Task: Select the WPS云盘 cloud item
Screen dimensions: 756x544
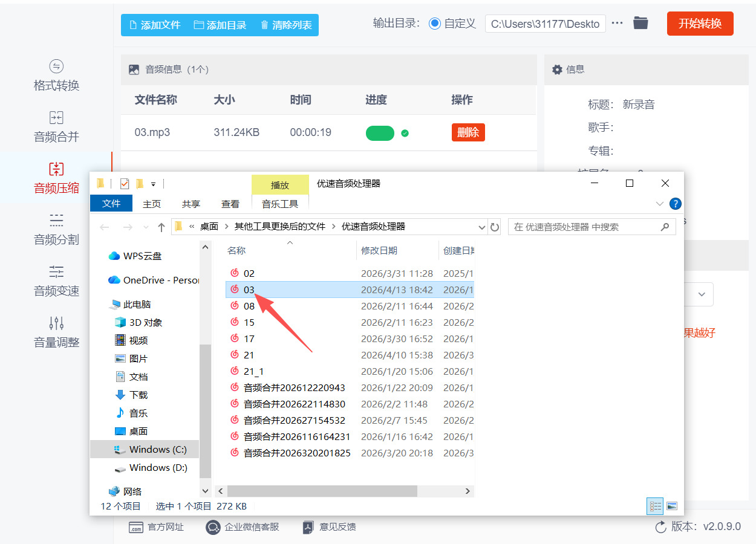Action: [135, 256]
